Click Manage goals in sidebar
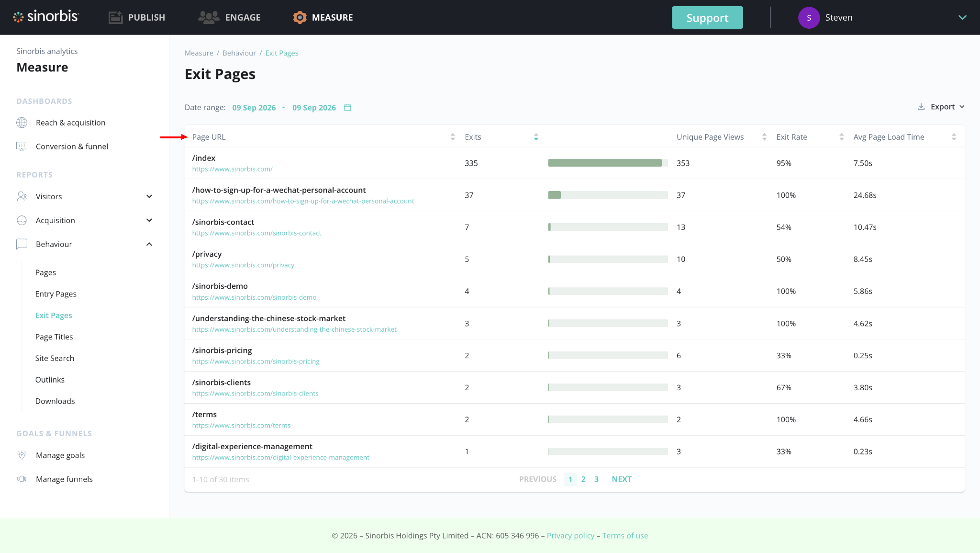The width and height of the screenshot is (980, 553). pos(60,455)
